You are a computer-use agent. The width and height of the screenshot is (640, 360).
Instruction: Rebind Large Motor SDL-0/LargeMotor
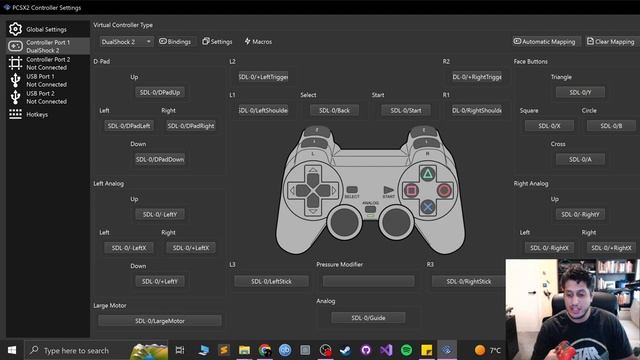[x=160, y=321]
